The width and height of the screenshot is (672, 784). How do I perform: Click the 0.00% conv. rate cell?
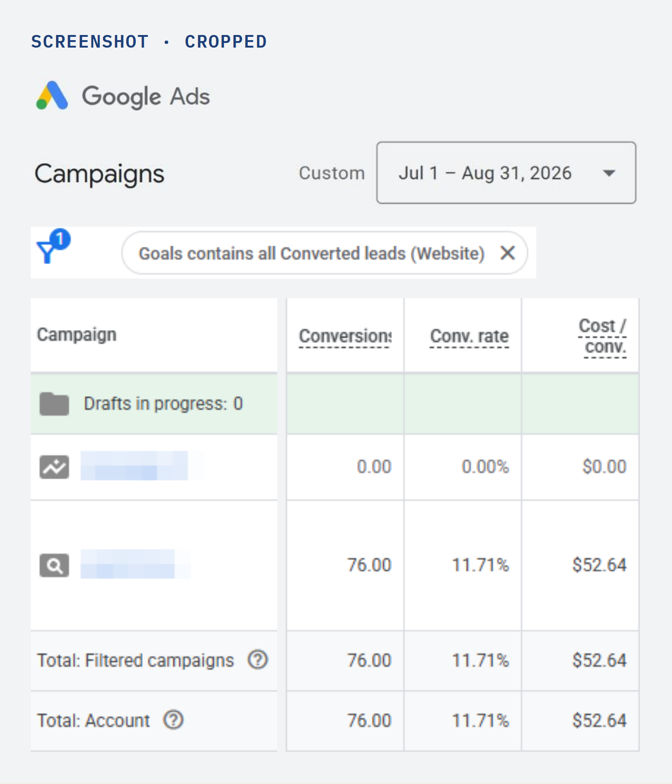tap(485, 467)
